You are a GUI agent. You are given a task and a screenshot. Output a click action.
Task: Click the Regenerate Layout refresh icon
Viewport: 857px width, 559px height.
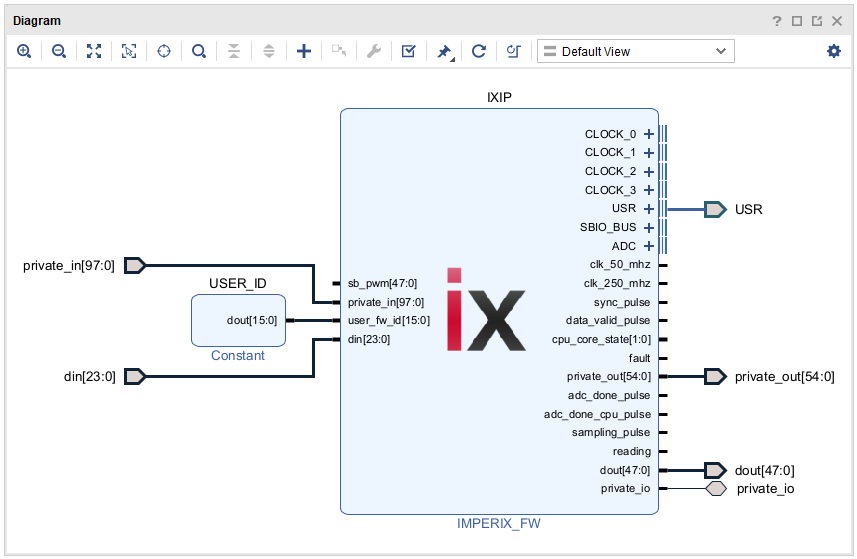pyautogui.click(x=479, y=51)
